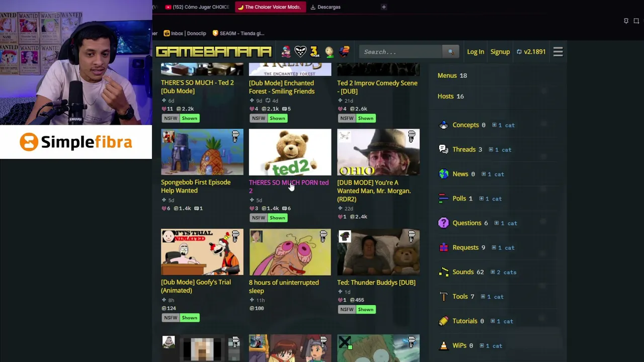The height and width of the screenshot is (362, 644).
Task: Open the game icon showing a gold 3
Action: tap(314, 51)
